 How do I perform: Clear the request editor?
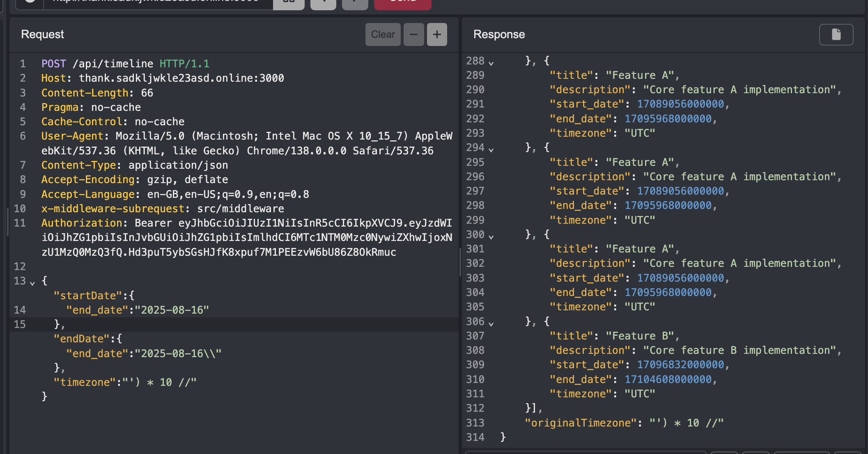pyautogui.click(x=383, y=34)
